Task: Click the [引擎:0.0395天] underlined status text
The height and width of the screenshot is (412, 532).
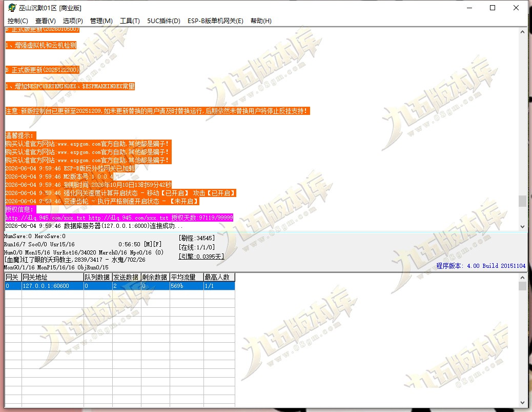Action: click(x=201, y=257)
